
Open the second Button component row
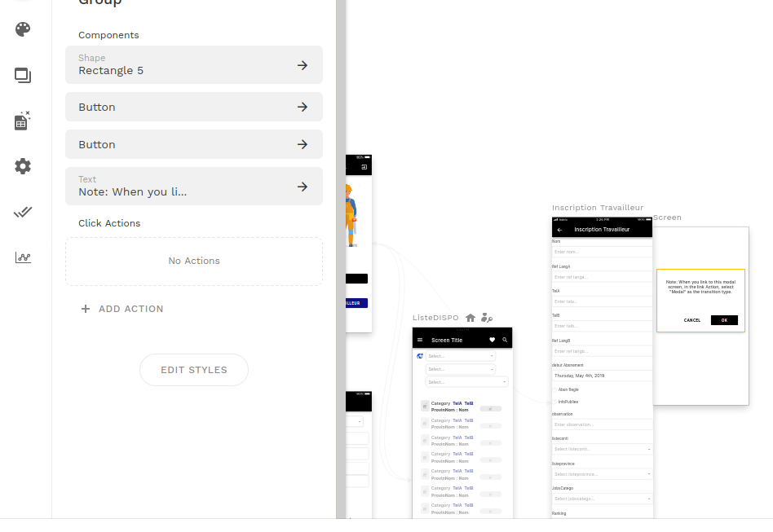pos(194,144)
